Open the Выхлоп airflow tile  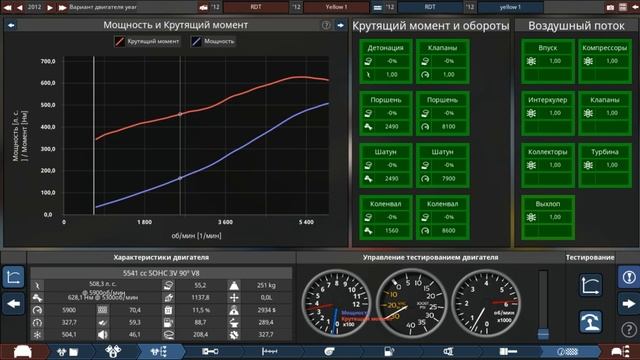[x=548, y=218]
